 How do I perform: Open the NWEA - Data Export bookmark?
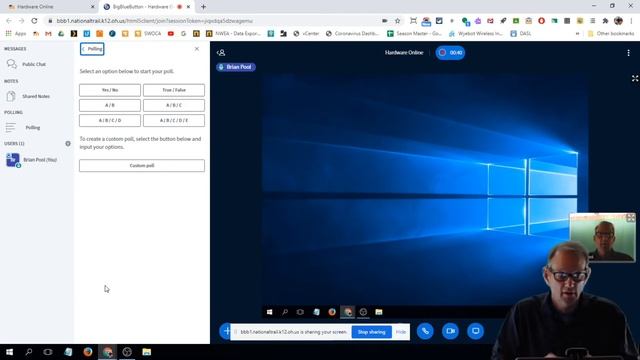coord(233,33)
